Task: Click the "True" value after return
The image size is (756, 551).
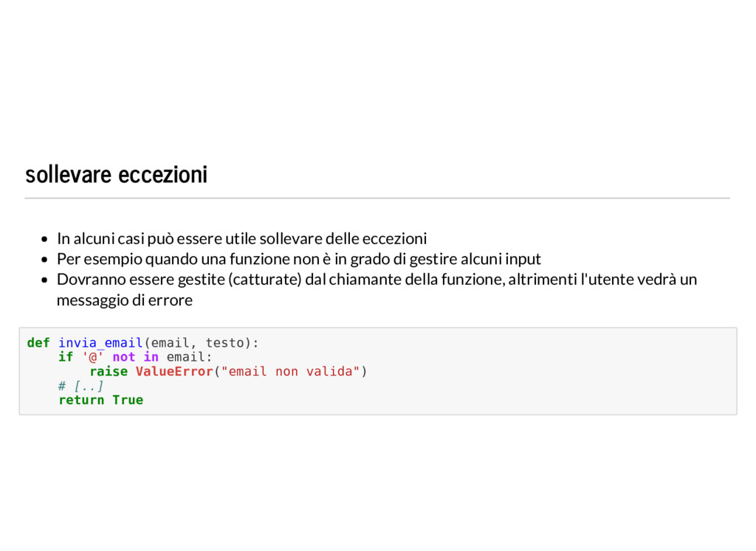Action: 128,400
